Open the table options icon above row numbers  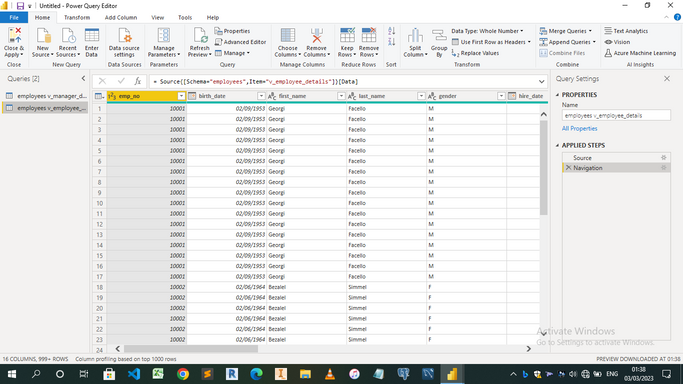click(x=99, y=96)
